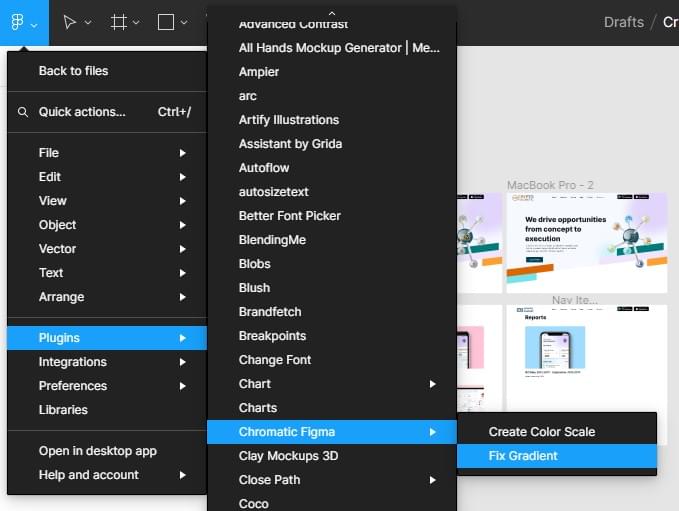Screen dimensions: 679x511
Task: Open dropdown chevron beside Frame tool
Action: tap(137, 23)
